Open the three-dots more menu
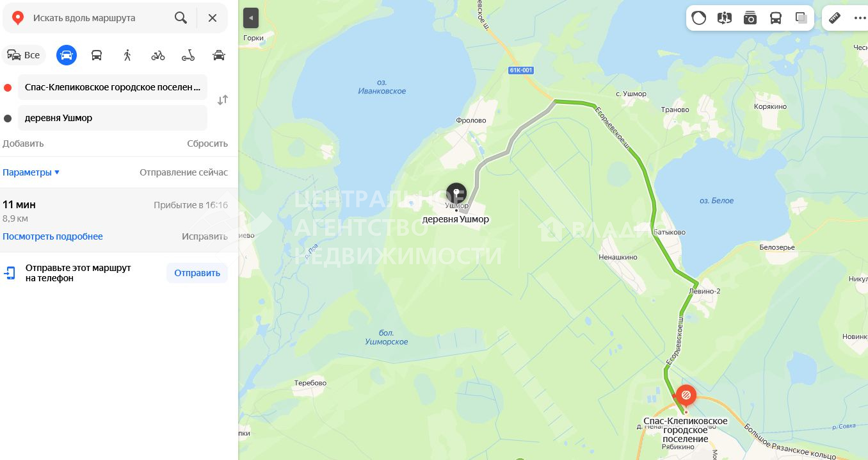 860,18
